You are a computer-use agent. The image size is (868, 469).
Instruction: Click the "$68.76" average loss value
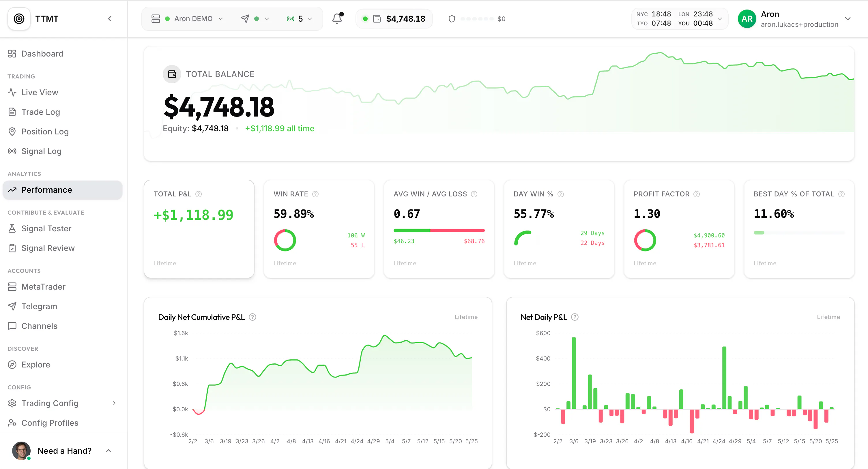[x=474, y=241]
